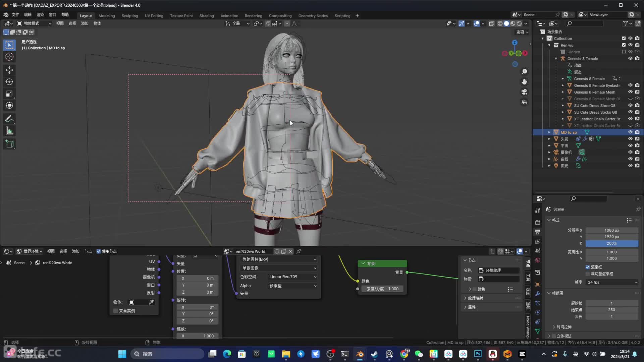Toggle X-ray display icon
Image resolution: width=644 pixels, height=362 pixels.
491,23
